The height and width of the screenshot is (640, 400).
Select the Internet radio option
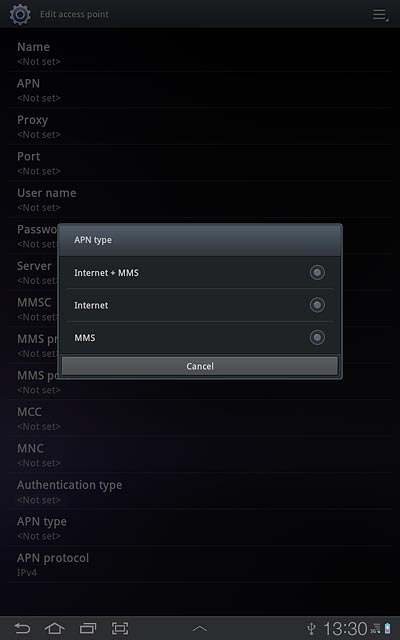tap(317, 305)
